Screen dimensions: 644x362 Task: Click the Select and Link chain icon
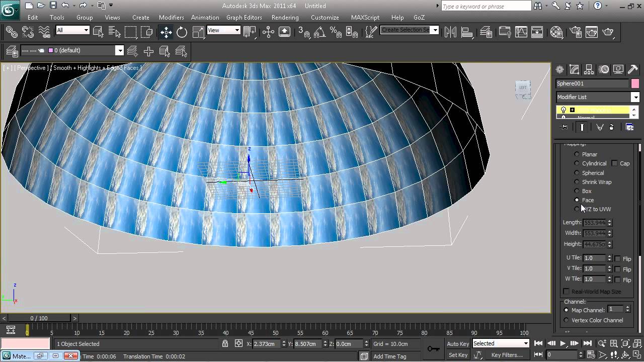tap(12, 32)
